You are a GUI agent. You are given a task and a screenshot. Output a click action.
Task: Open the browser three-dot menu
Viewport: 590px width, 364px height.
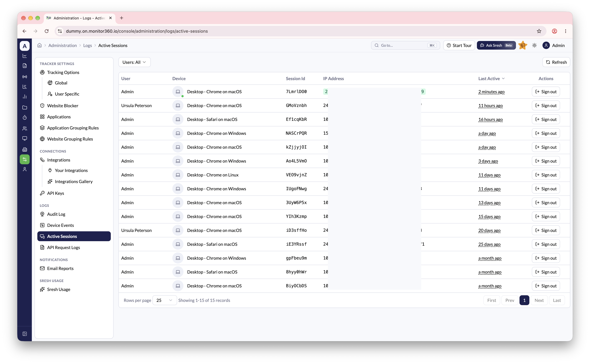point(565,31)
